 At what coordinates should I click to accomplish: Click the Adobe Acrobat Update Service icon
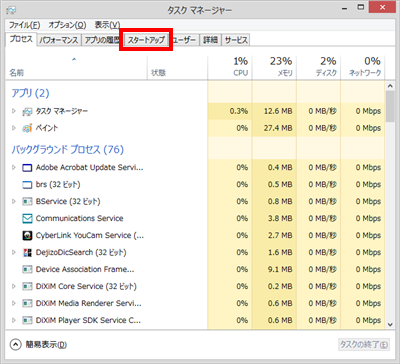pos(27,168)
